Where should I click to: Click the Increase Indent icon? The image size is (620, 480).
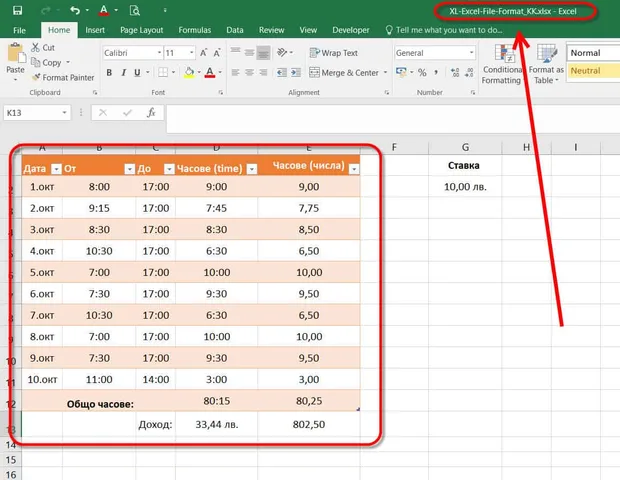click(296, 72)
